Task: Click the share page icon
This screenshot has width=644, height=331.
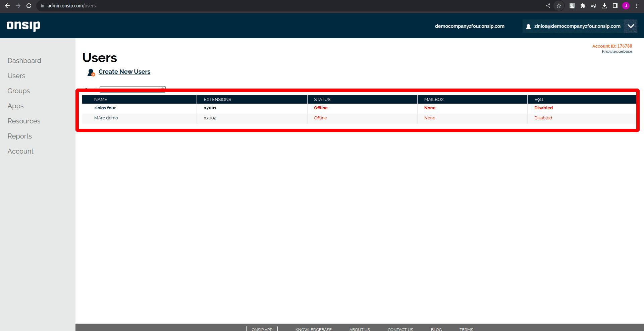Action: tap(548, 6)
